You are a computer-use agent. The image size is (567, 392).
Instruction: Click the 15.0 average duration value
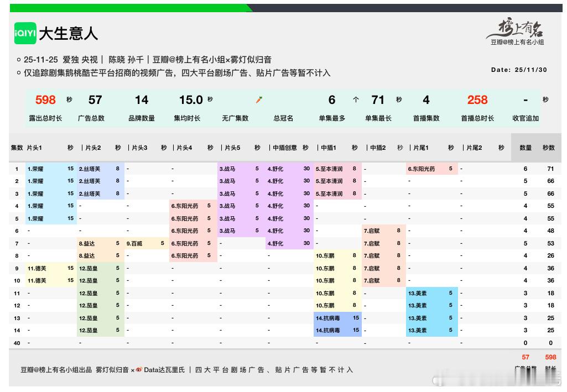[191, 100]
